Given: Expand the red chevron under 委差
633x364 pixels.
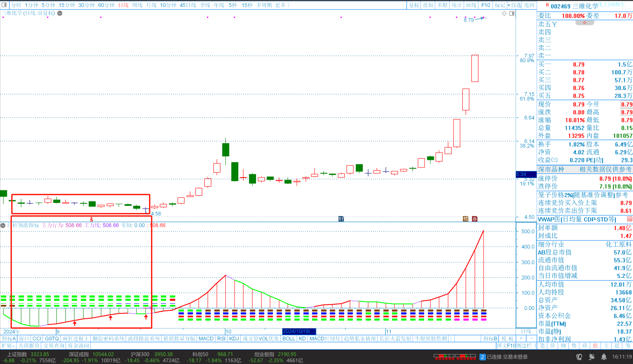Looking at the screenshot, I should pos(585,23).
